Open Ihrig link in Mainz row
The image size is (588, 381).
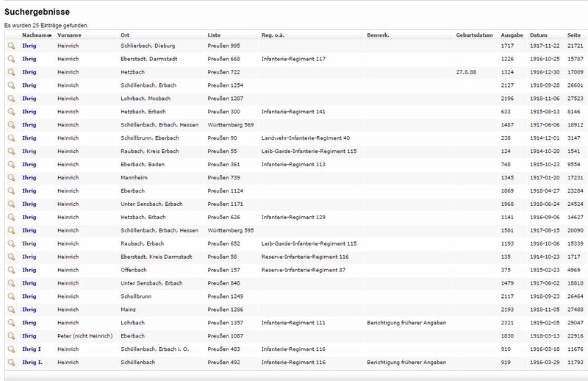coord(29,310)
